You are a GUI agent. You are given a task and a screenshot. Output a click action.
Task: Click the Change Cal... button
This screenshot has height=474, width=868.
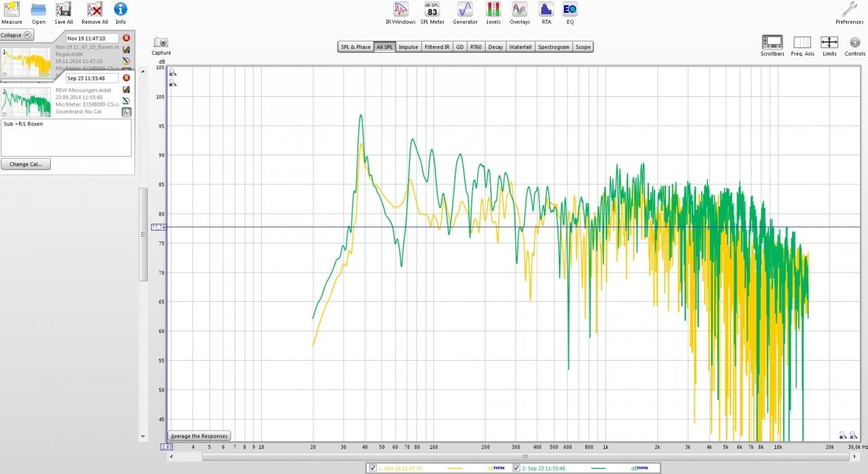click(x=26, y=164)
